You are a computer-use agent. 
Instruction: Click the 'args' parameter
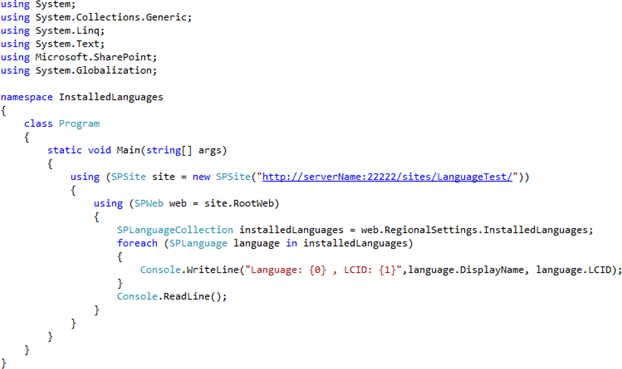(210, 150)
